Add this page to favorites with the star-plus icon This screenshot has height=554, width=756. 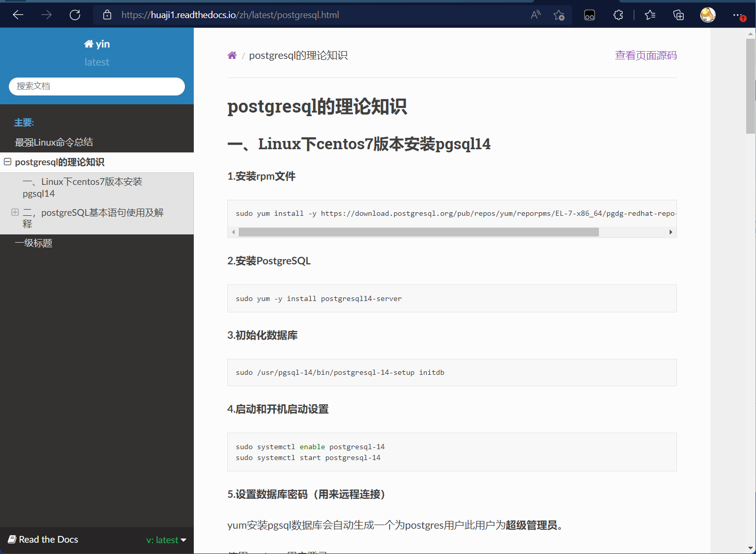[x=559, y=15]
